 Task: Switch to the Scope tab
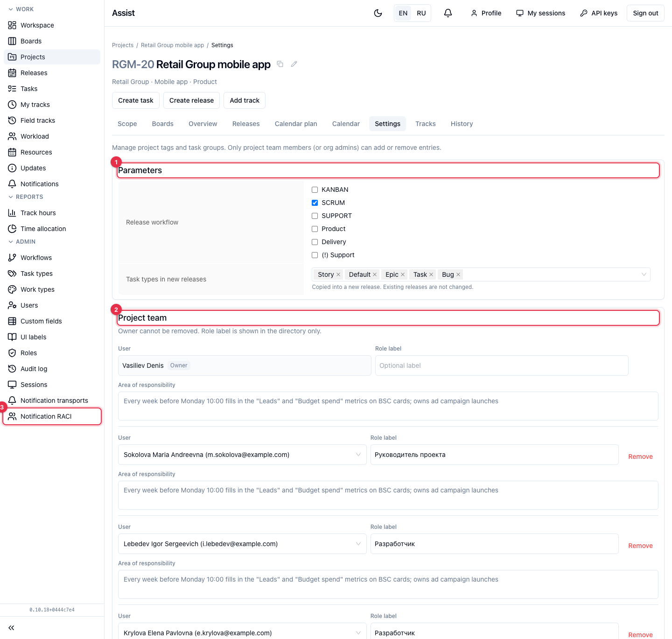[x=127, y=124]
